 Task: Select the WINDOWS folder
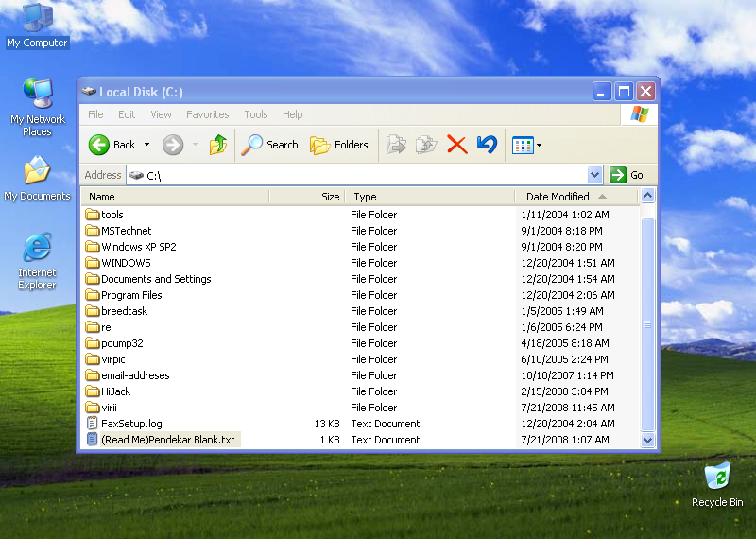point(126,263)
